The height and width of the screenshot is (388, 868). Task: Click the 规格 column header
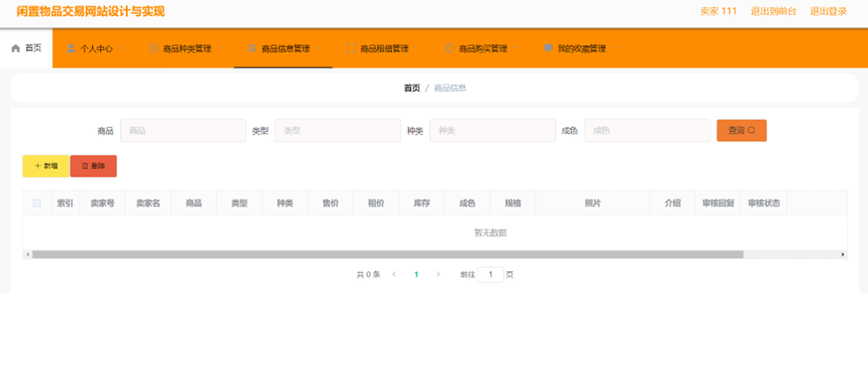pos(512,203)
